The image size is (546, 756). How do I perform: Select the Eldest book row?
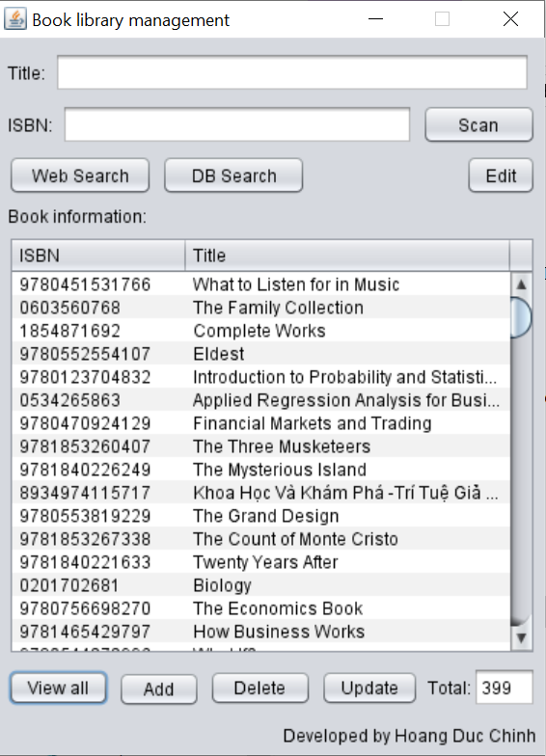point(260,354)
